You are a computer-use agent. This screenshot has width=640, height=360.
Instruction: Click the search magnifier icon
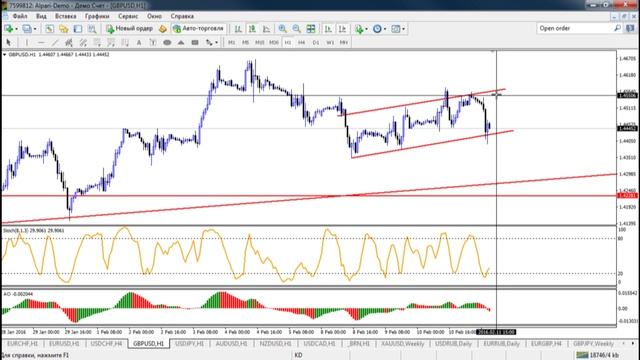pos(617,28)
